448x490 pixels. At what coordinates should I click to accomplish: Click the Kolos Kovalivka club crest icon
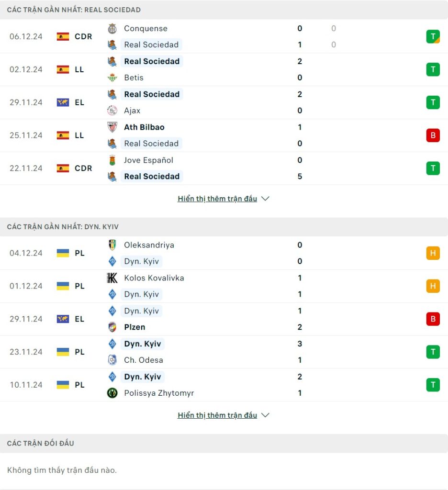112,278
